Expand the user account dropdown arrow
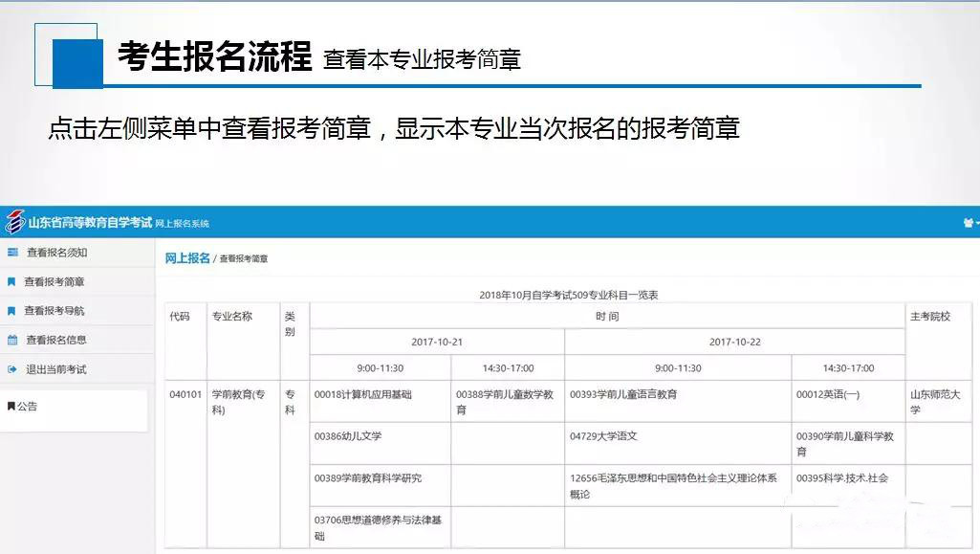The width and height of the screenshot is (980, 554). [x=977, y=222]
